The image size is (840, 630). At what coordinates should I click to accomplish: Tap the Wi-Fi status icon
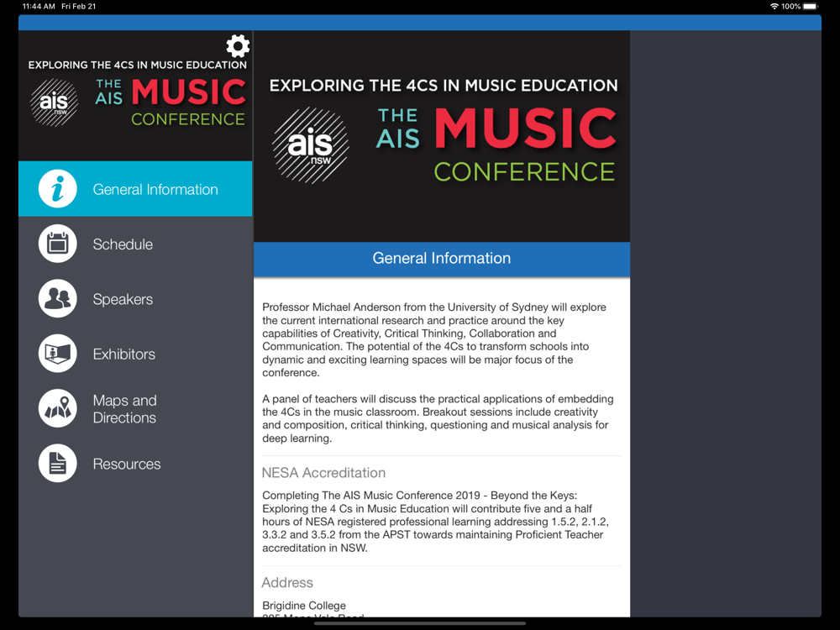click(x=774, y=7)
